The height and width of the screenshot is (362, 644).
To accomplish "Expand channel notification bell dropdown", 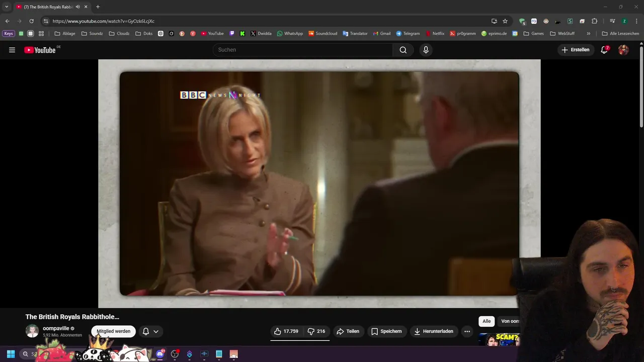I will [150, 331].
